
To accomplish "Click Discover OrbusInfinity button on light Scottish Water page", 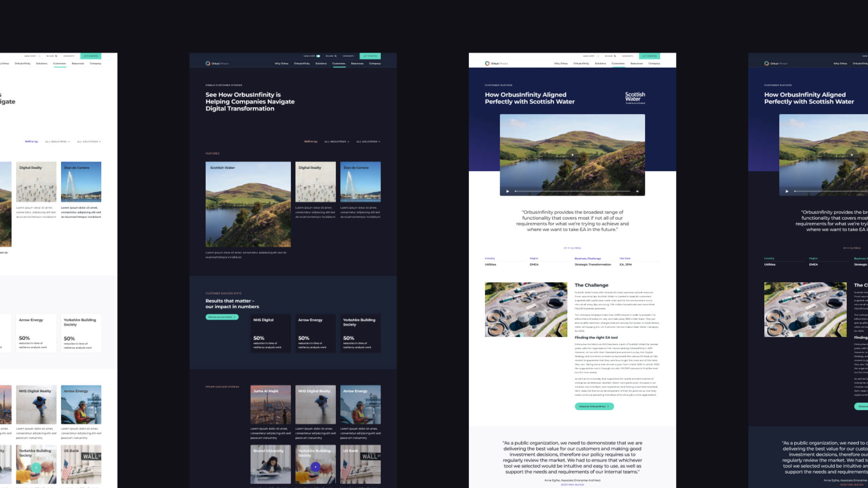I will pyautogui.click(x=594, y=406).
